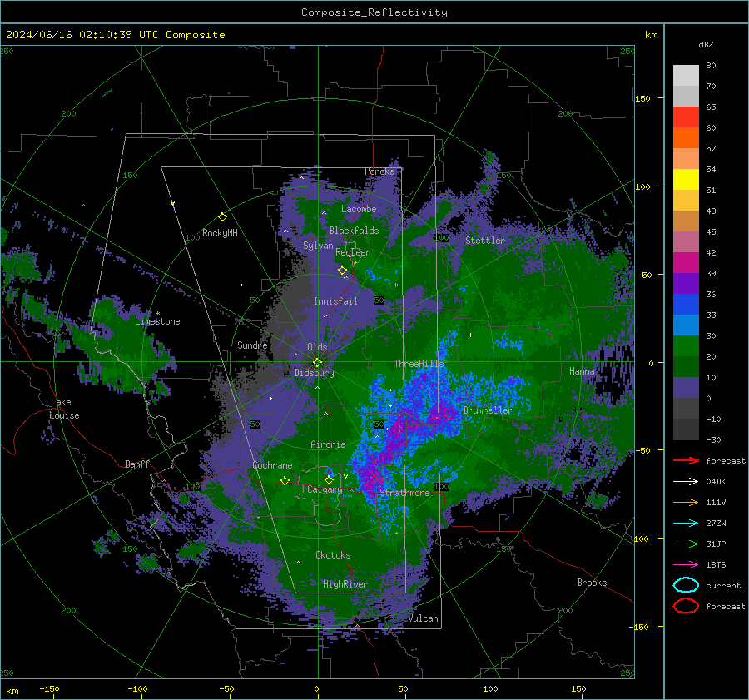Select the magenta 39–42 dBZ color band
The width and height of the screenshot is (749, 700).
[x=686, y=263]
